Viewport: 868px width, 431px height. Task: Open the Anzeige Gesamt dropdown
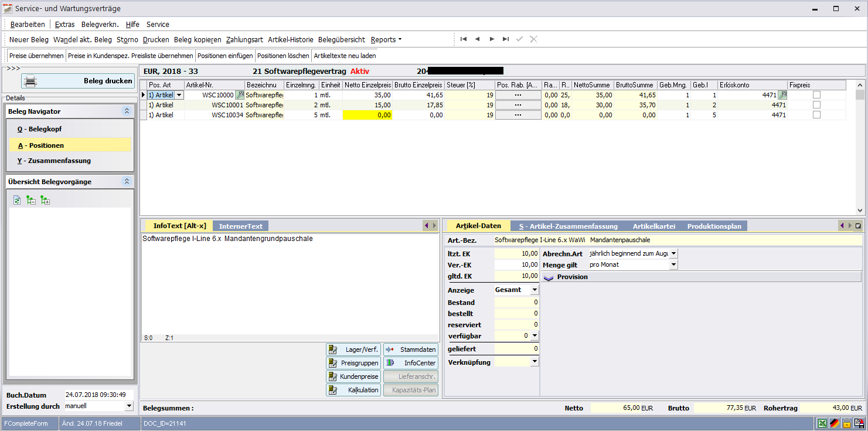(535, 290)
